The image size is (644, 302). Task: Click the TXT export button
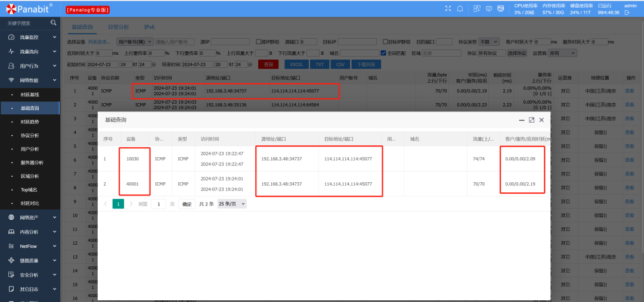click(320, 64)
